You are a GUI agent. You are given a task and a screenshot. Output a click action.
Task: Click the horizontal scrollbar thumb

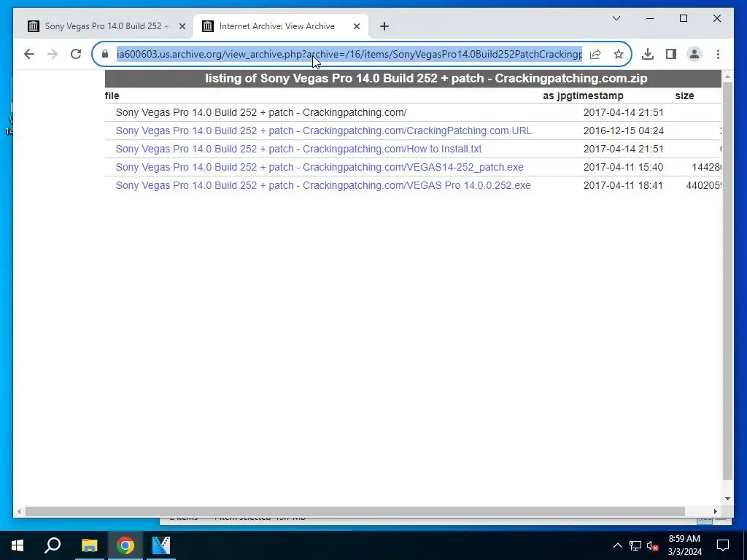[x=355, y=511]
